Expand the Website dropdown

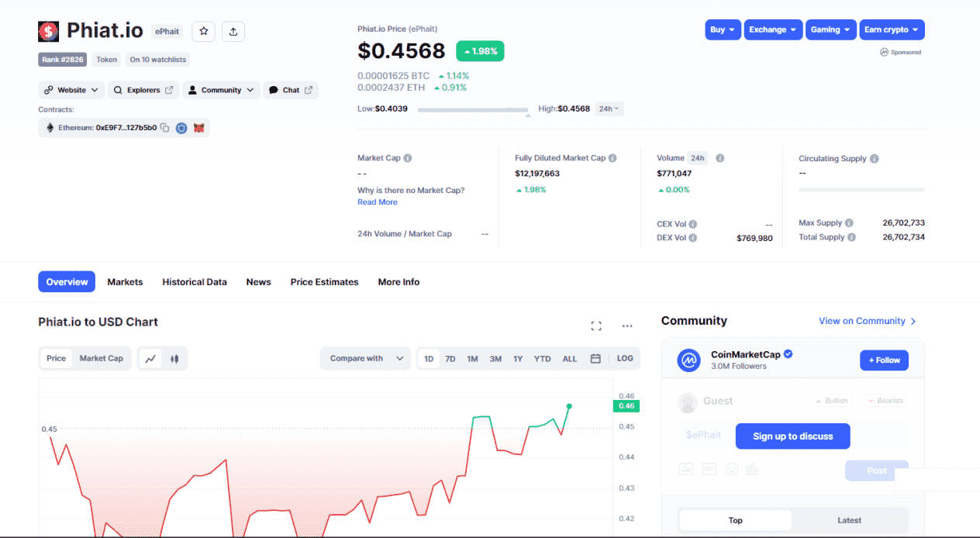point(71,90)
